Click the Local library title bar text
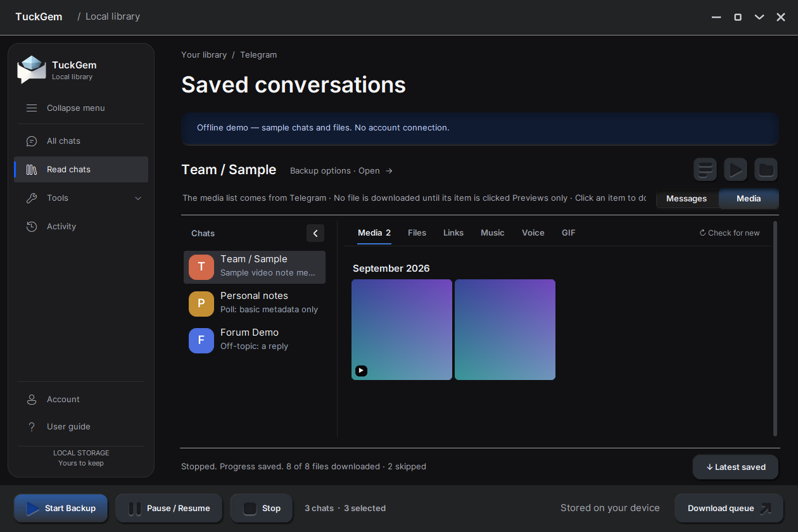798x532 pixels. coord(113,16)
